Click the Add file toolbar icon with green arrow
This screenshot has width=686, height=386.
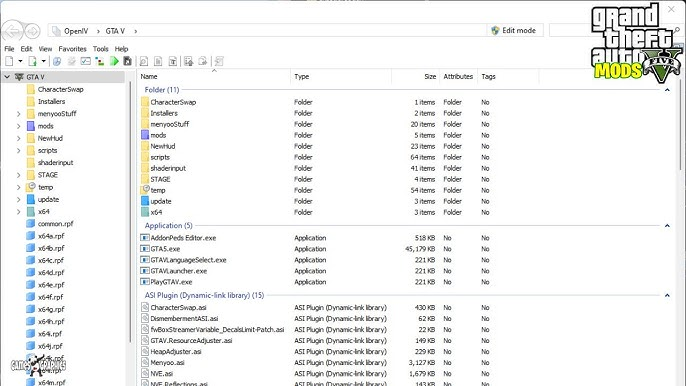(x=33, y=61)
